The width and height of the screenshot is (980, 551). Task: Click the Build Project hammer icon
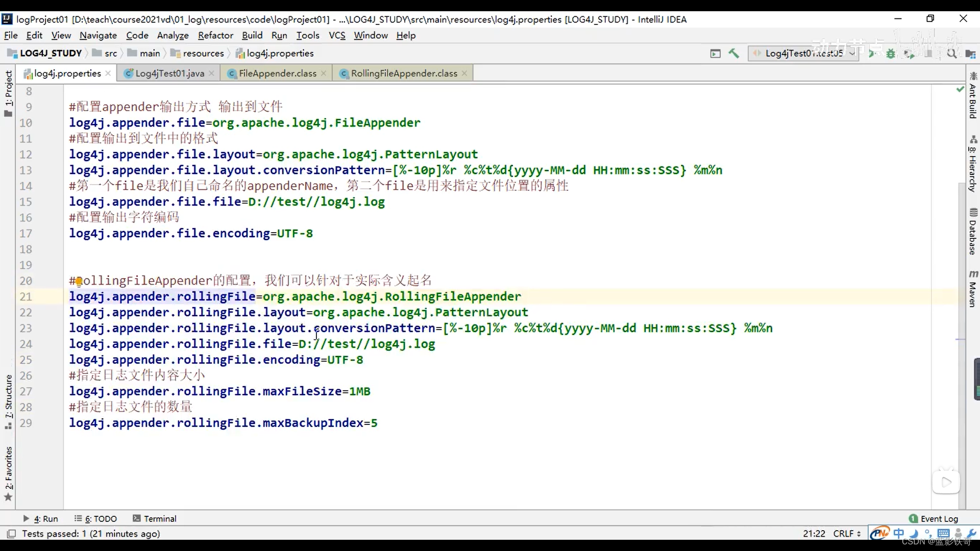(734, 53)
